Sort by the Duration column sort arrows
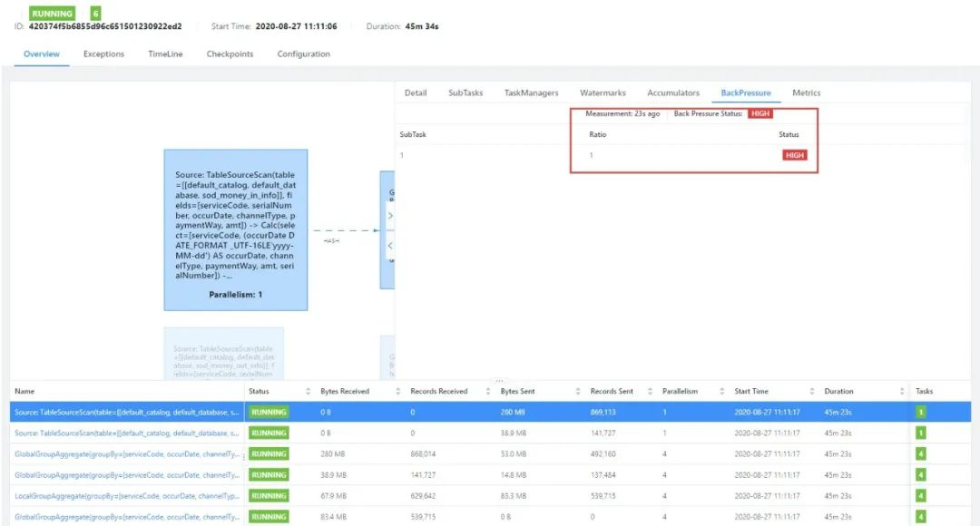 pos(901,392)
